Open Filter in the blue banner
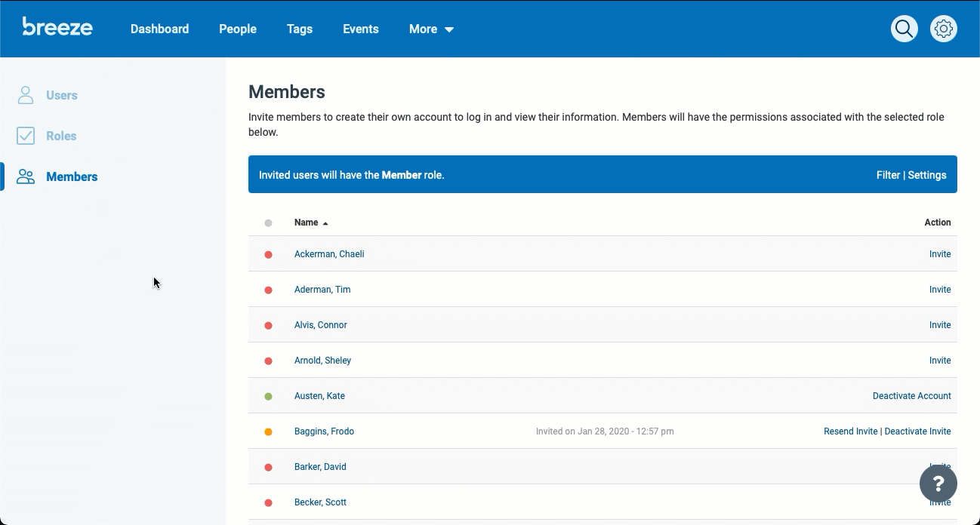This screenshot has height=525, width=980. (x=888, y=175)
